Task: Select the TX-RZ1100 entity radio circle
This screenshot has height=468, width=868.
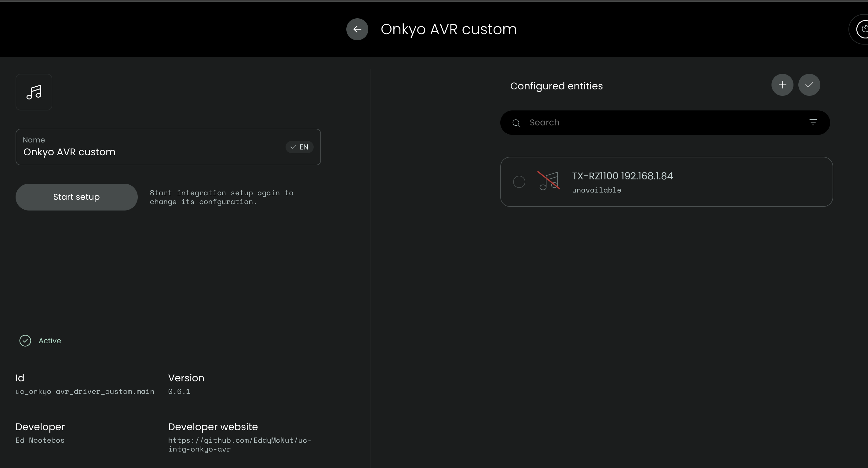Action: tap(519, 182)
